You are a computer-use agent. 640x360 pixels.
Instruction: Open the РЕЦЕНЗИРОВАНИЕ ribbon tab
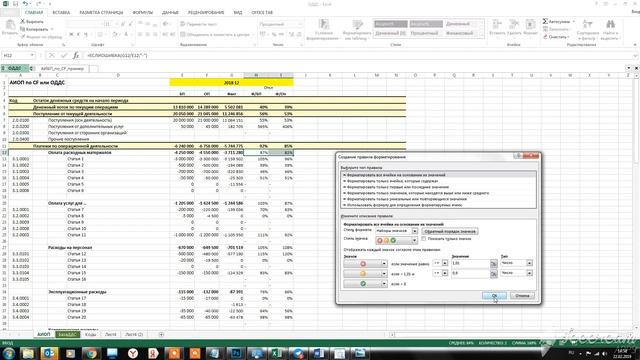[206, 13]
